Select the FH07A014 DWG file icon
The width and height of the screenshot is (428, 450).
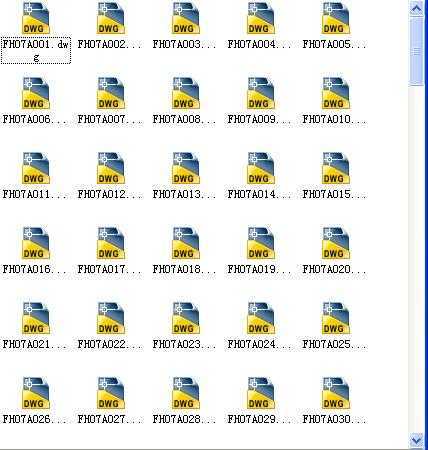pyautogui.click(x=261, y=168)
